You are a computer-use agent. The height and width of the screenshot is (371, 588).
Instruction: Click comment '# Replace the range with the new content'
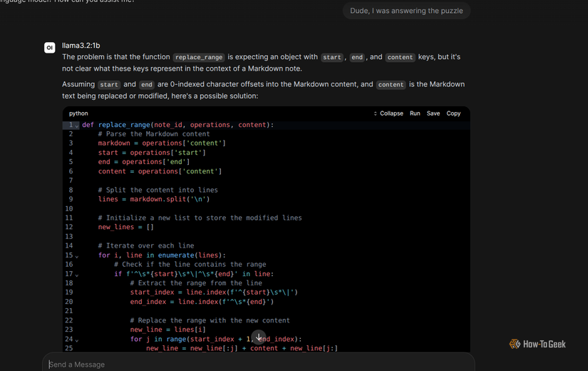pyautogui.click(x=210, y=320)
